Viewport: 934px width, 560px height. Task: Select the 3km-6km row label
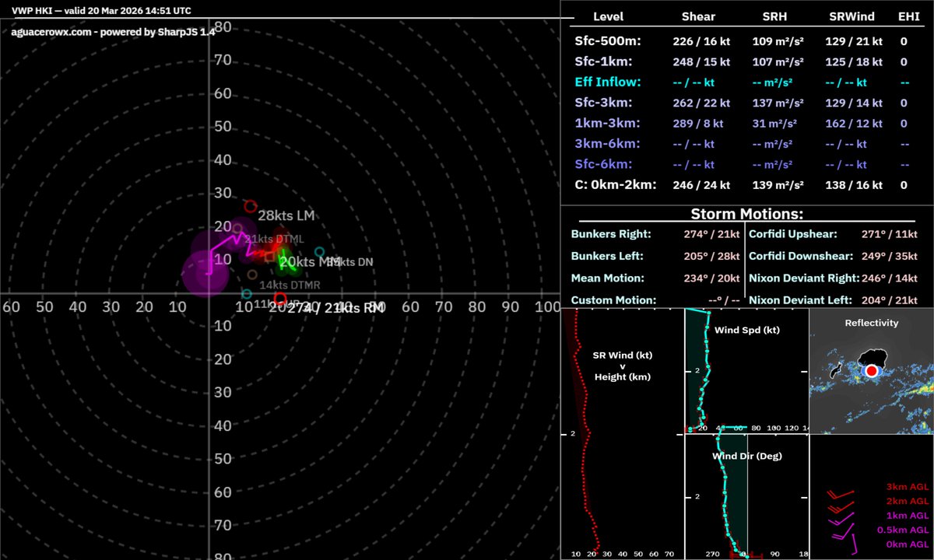[608, 144]
